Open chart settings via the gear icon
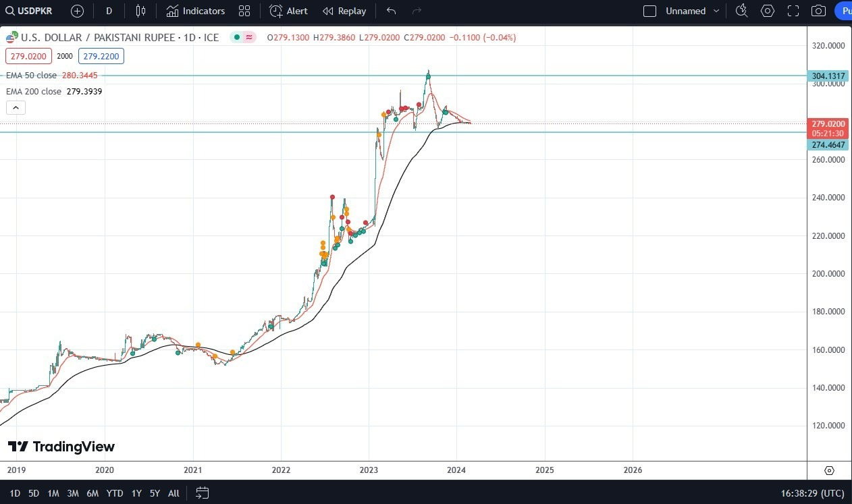852x504 pixels. point(767,11)
